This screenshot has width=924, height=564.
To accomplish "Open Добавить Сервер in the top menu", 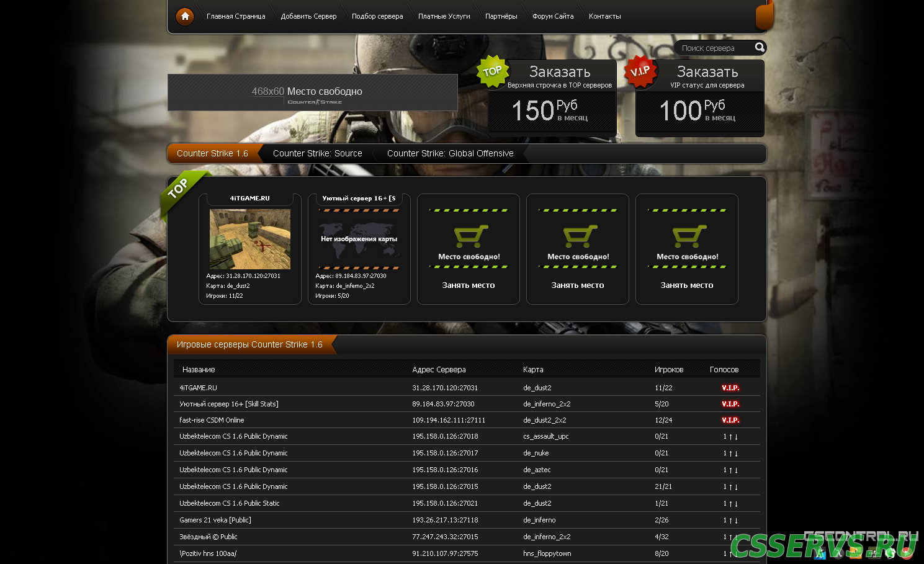I will point(308,16).
